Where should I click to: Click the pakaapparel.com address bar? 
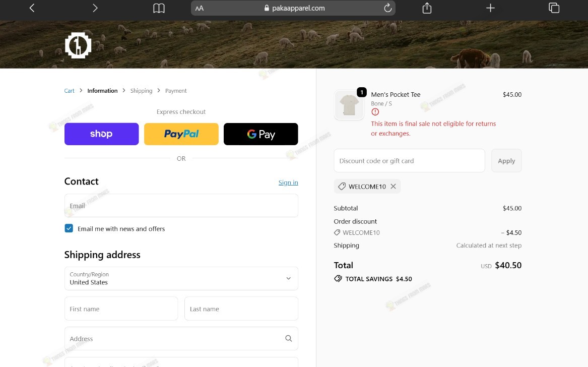pyautogui.click(x=293, y=8)
